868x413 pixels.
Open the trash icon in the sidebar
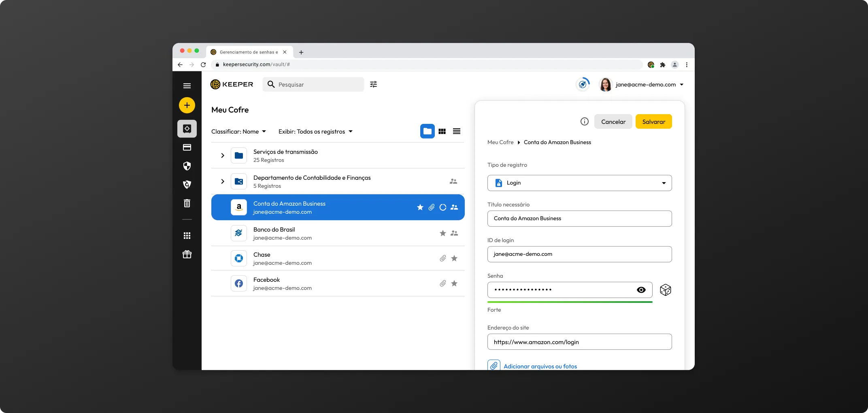click(x=187, y=203)
